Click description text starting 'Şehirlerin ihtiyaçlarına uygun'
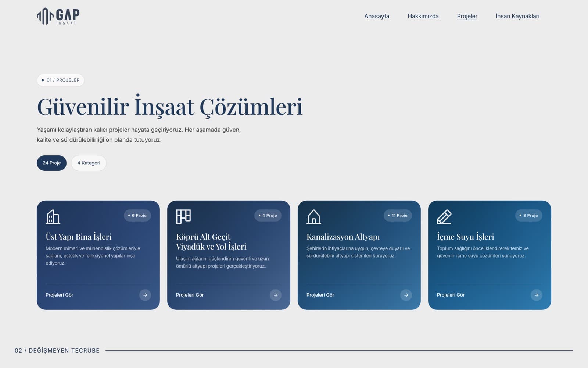The width and height of the screenshot is (588, 368). click(x=358, y=252)
